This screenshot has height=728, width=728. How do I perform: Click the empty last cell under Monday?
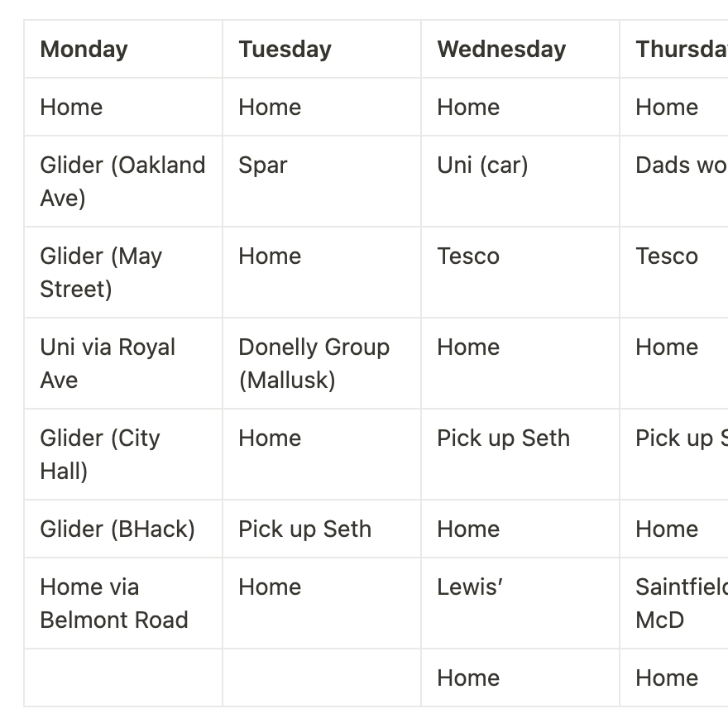click(x=122, y=678)
